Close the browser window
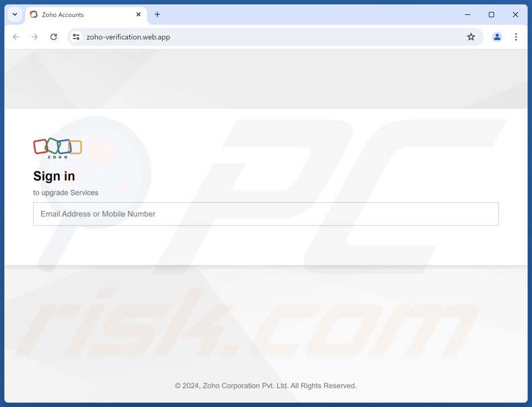532x407 pixels. [515, 15]
